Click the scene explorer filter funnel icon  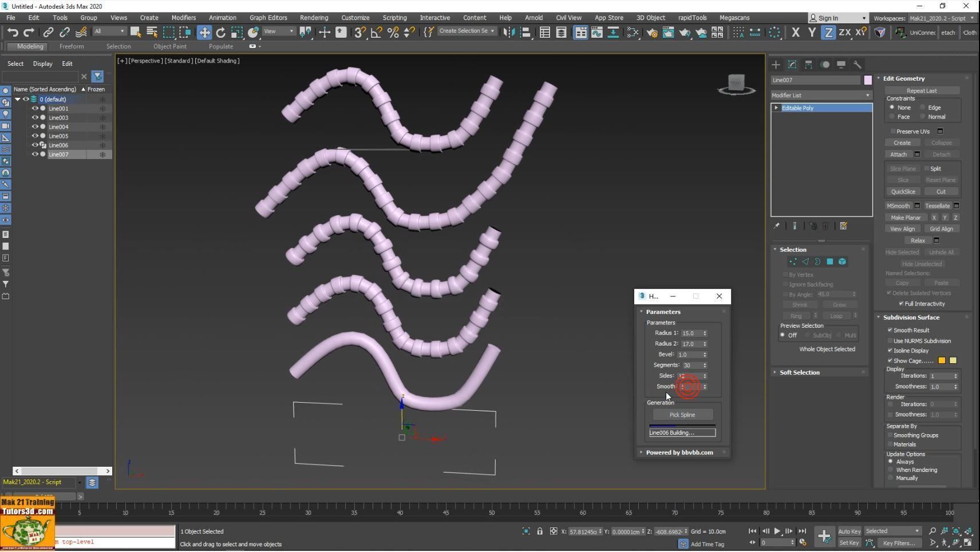click(x=97, y=76)
